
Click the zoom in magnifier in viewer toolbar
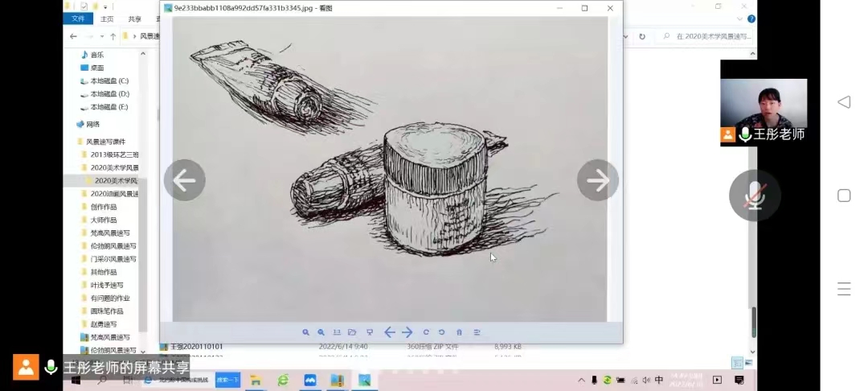305,332
